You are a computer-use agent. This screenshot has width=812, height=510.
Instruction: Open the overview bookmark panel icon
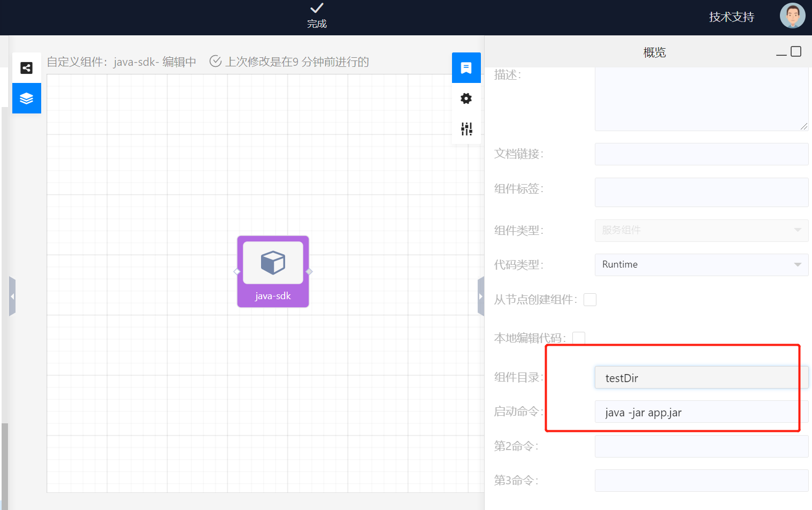[466, 68]
